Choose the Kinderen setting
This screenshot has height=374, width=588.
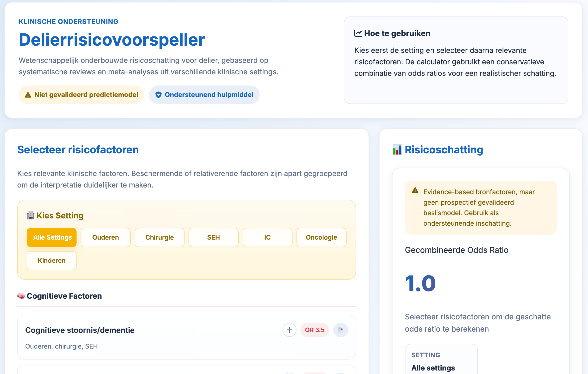tap(52, 261)
